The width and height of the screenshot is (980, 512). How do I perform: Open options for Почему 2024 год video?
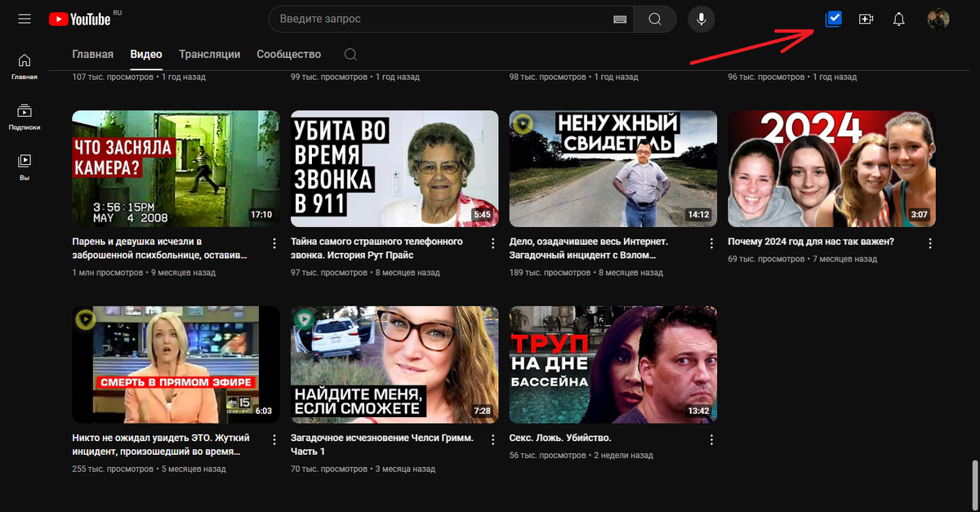tap(929, 243)
